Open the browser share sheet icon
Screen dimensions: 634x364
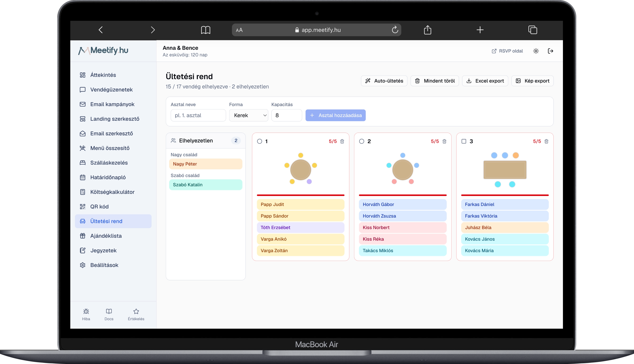(x=428, y=30)
